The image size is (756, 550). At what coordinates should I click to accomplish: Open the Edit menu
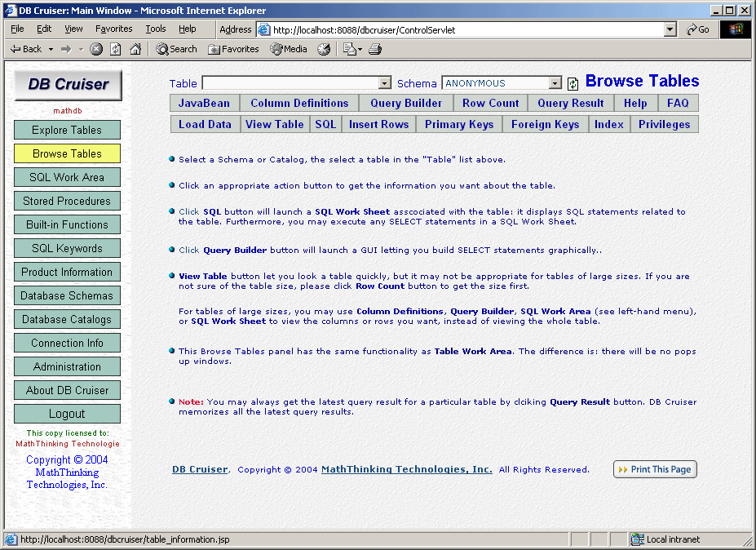point(44,29)
